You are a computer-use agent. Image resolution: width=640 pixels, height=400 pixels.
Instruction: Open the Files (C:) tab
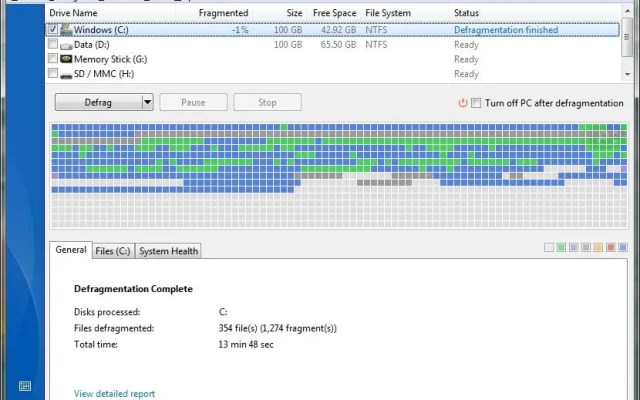(113, 251)
